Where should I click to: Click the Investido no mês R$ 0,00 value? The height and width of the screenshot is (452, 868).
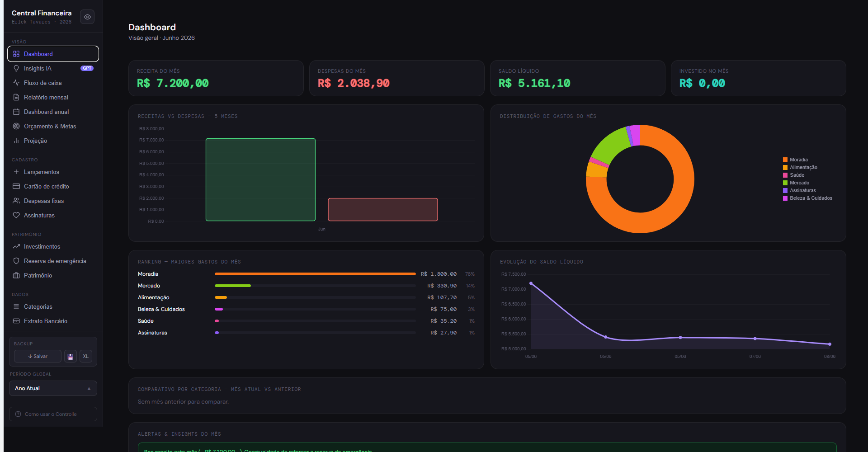(702, 83)
